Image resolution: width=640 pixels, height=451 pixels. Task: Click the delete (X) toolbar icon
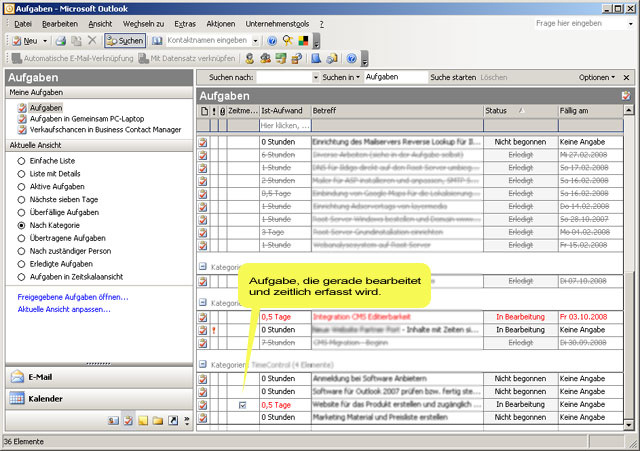tap(92, 41)
